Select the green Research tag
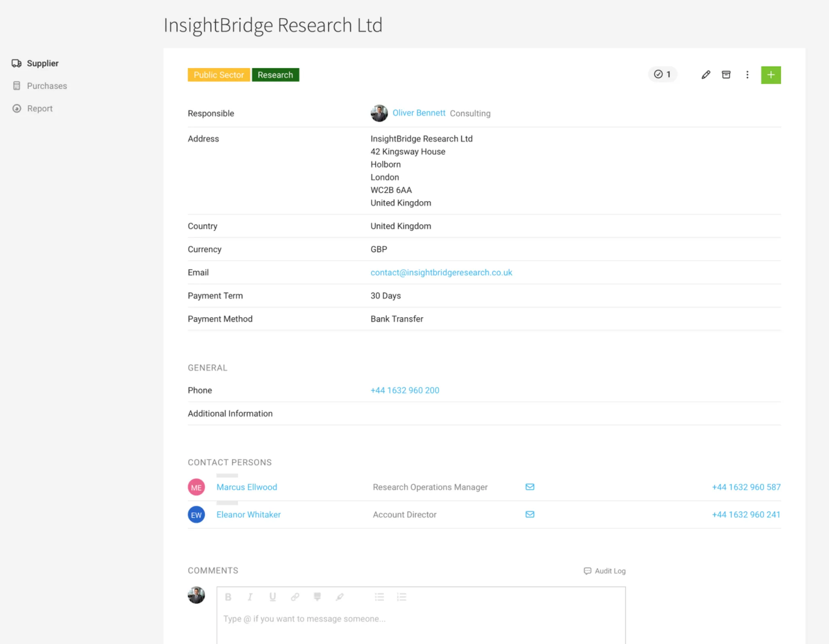Image resolution: width=829 pixels, height=644 pixels. [275, 75]
